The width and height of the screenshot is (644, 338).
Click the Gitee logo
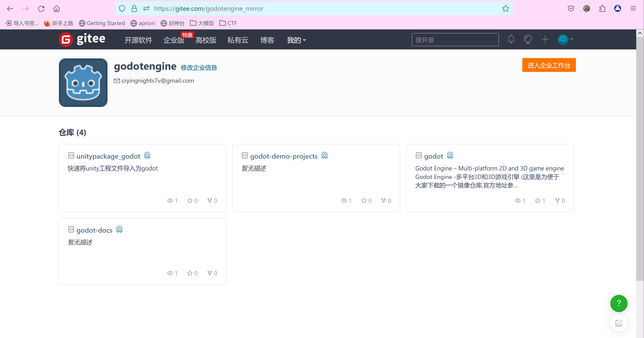(82, 39)
